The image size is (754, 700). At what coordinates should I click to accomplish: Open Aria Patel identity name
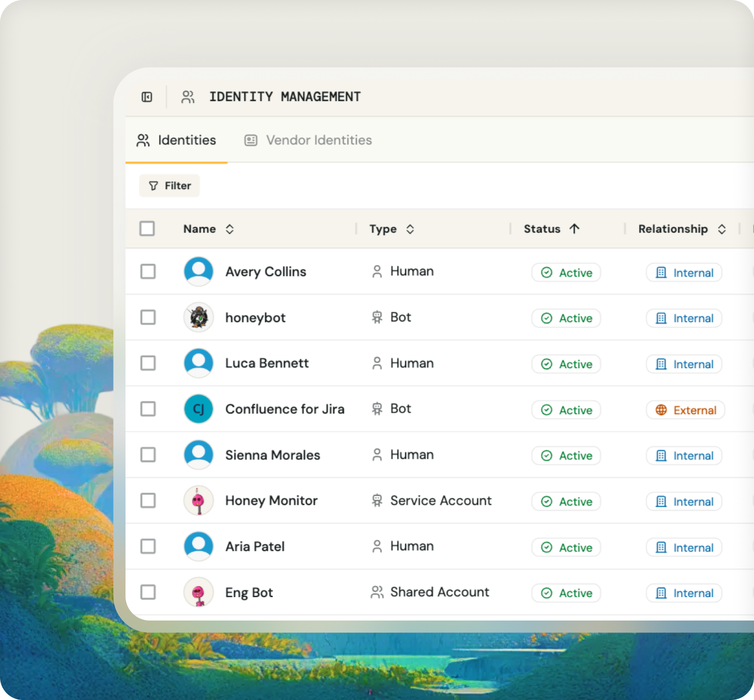(255, 547)
